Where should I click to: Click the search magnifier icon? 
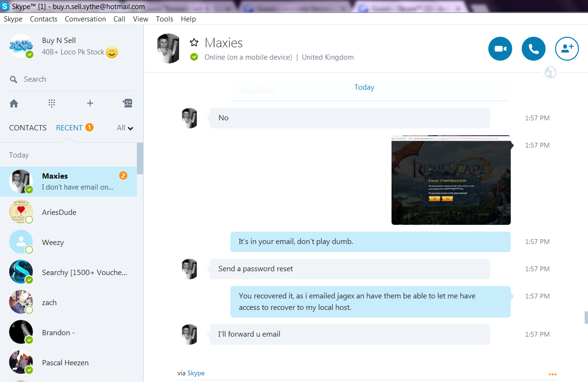tap(14, 79)
